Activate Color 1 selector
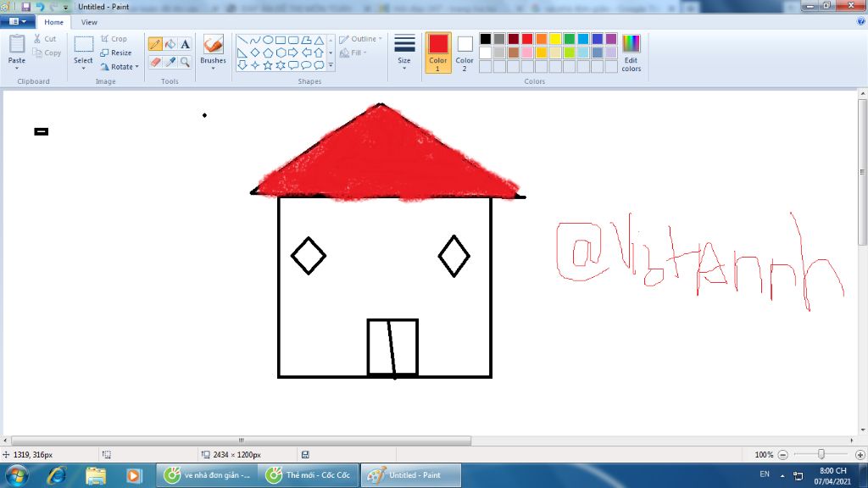Image resolution: width=868 pixels, height=488 pixels. pyautogui.click(x=438, y=53)
